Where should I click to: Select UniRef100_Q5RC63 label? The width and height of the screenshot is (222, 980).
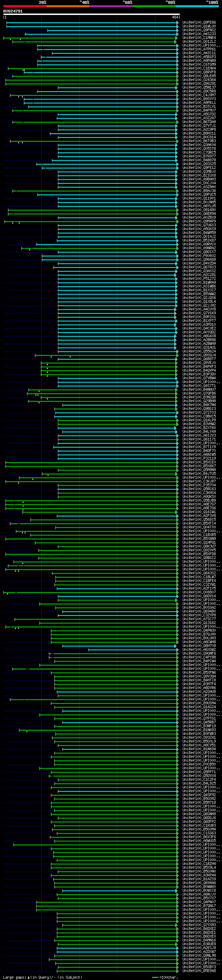(199, 489)
